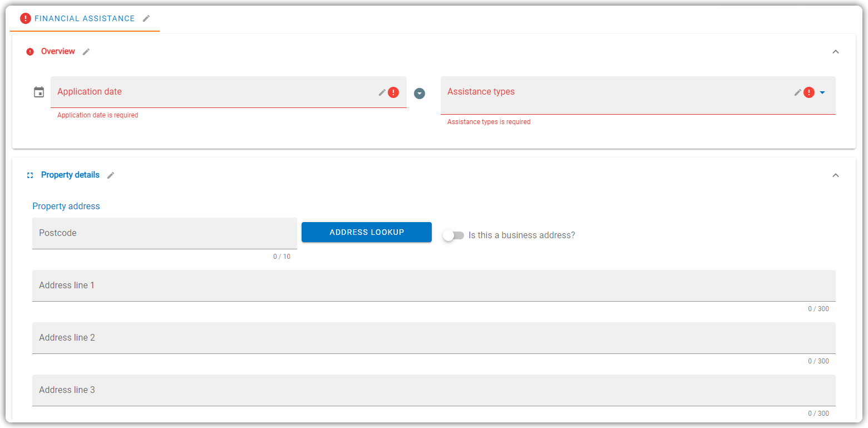Click the Property address label
Screen dimensions: 868x428
66,206
